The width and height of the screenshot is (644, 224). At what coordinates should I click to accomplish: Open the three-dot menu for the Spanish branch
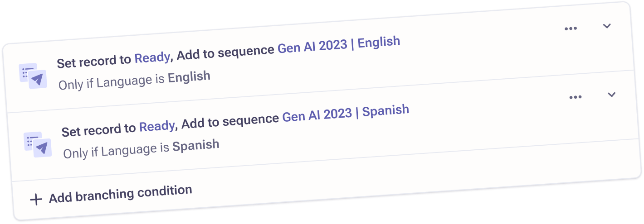pyautogui.click(x=575, y=97)
